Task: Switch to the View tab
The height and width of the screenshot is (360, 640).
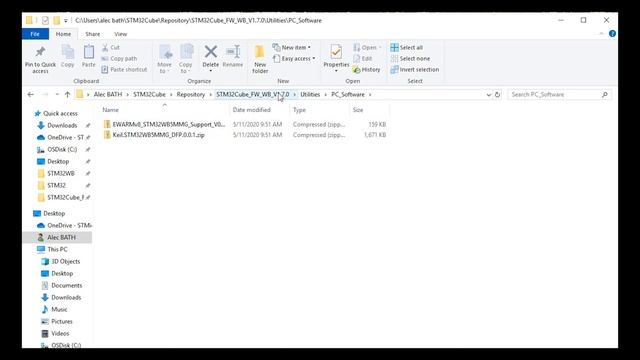Action: [x=120, y=34]
